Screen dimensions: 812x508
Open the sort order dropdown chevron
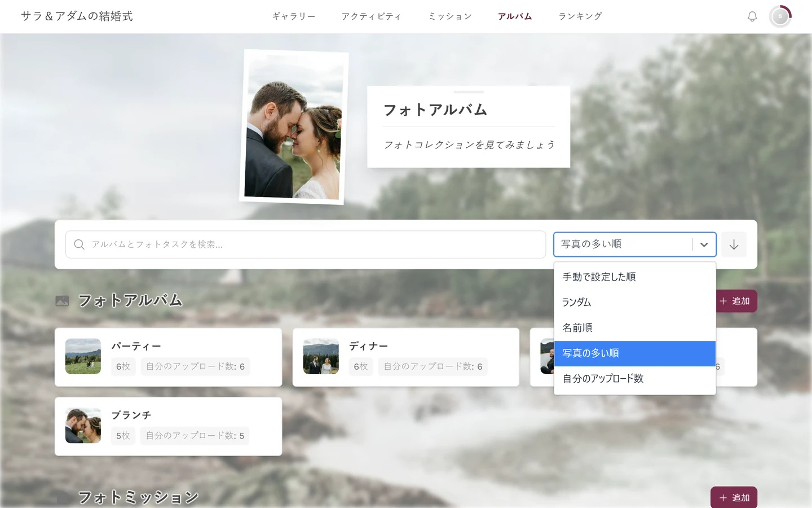pos(704,244)
